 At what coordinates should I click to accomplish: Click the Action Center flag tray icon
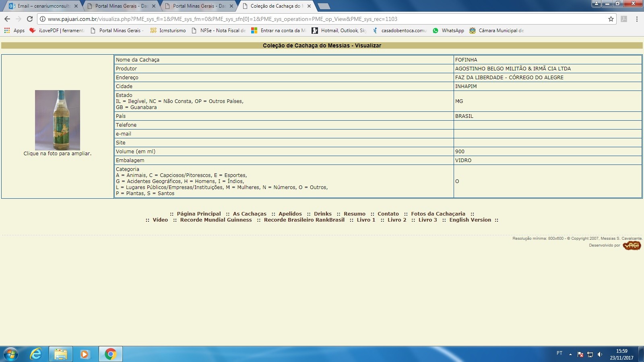580,354
